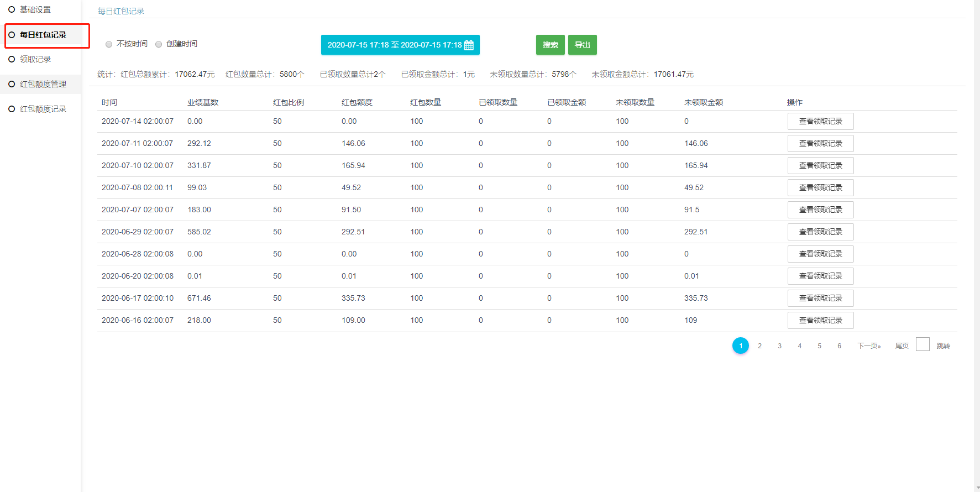Click the vertical scrollbar on the right
The height and width of the screenshot is (492, 980).
[977, 246]
